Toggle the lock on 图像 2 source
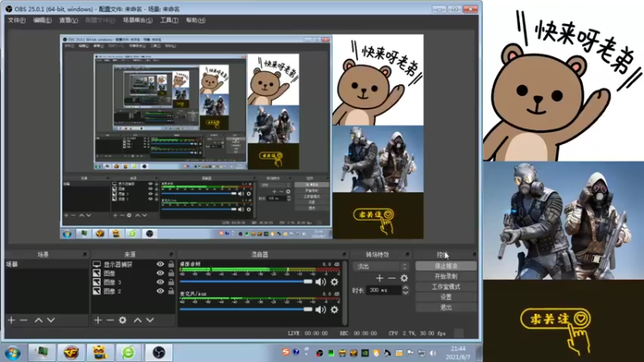Screen dimensions: 644x362 [x=171, y=291]
